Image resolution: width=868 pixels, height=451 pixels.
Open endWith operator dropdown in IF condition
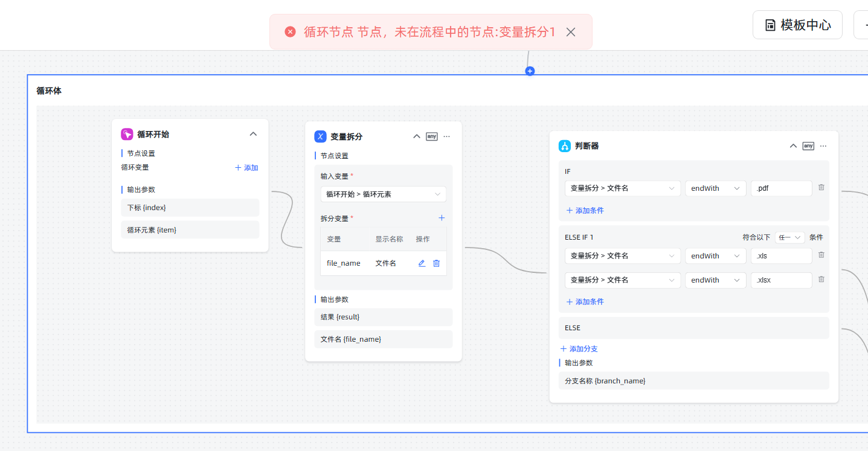pos(715,188)
